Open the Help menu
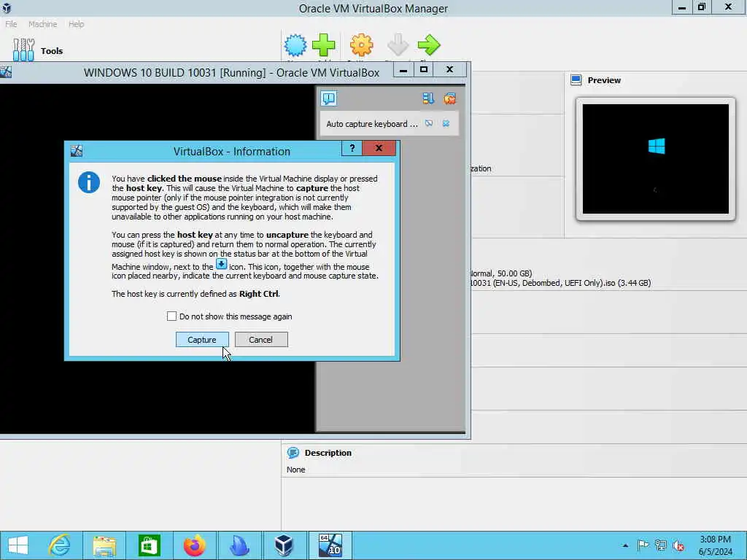The width and height of the screenshot is (747, 560). [76, 24]
